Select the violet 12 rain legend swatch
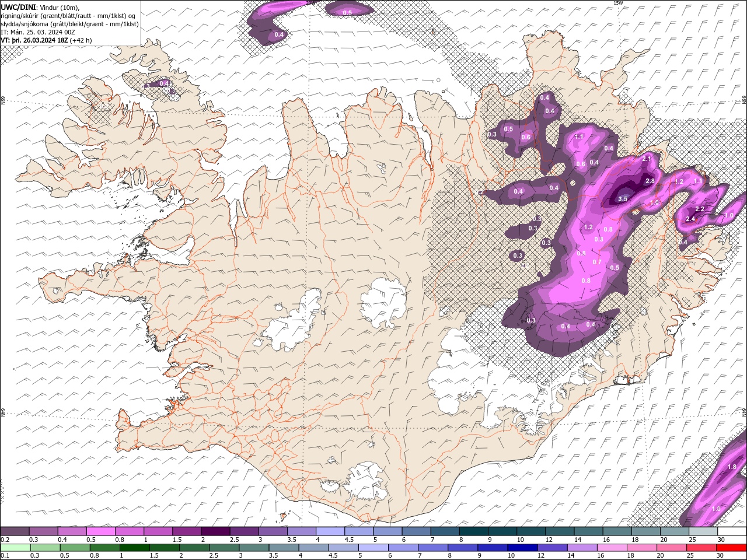 [x=552, y=547]
